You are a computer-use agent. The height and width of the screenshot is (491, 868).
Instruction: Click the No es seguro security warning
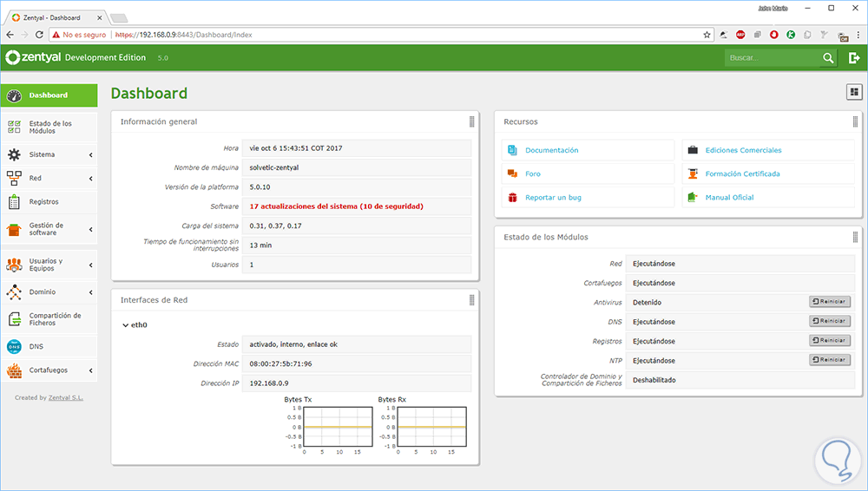79,35
